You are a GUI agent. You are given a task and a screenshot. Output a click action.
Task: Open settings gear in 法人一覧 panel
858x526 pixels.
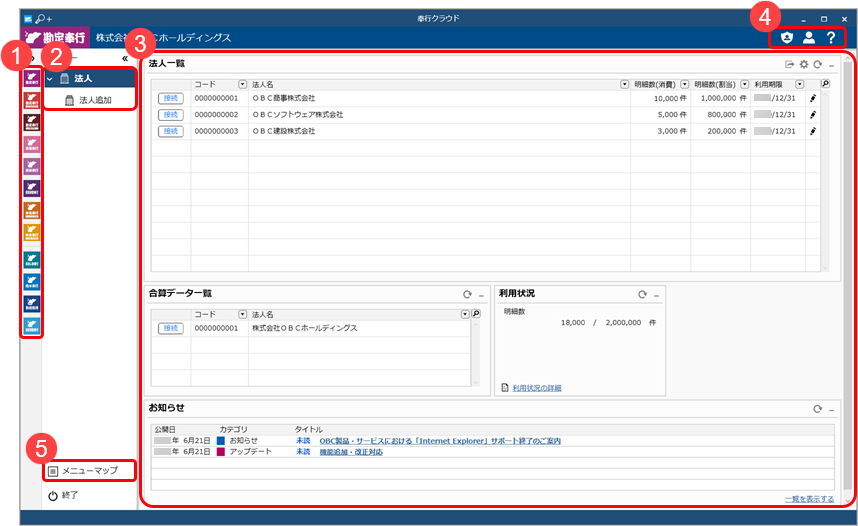(x=804, y=65)
